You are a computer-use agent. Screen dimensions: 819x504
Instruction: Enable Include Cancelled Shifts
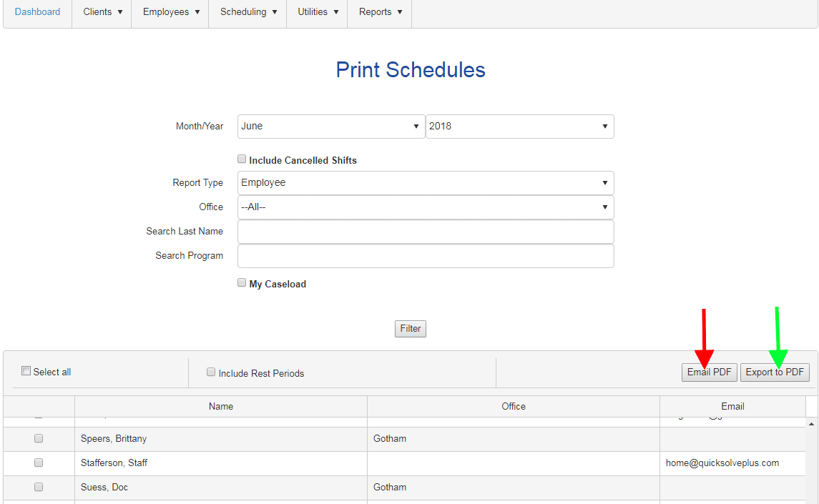click(242, 158)
